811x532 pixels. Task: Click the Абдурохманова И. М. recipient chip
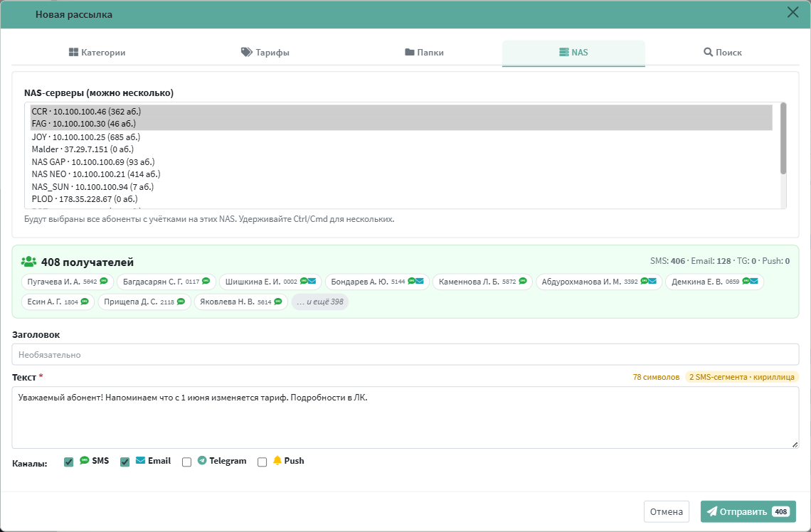[599, 282]
